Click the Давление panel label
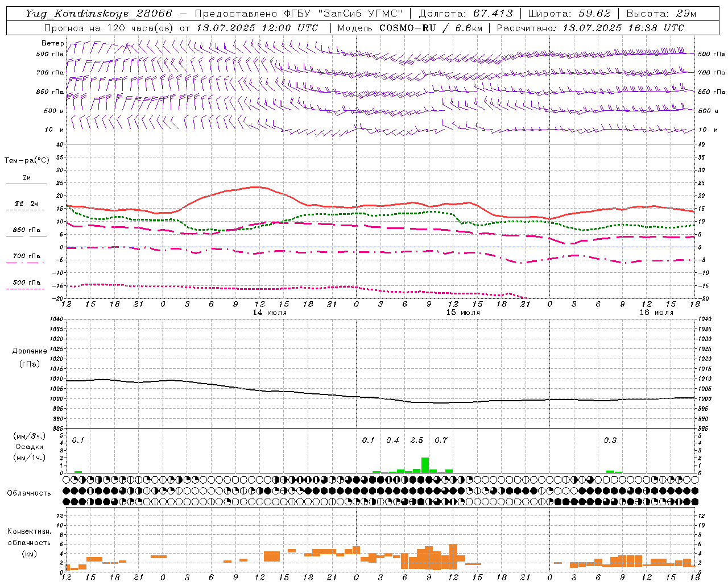The image size is (728, 582). pos(30,351)
